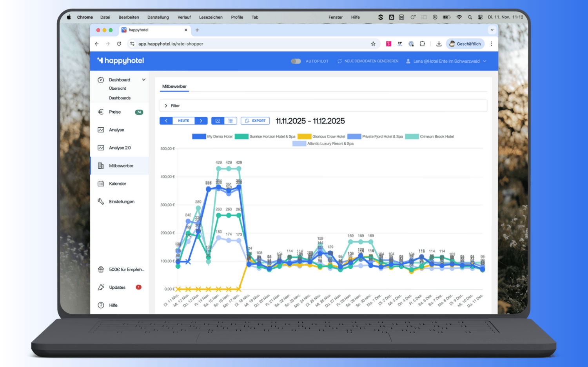Click the HEUTE button
The height and width of the screenshot is (367, 588).
[x=183, y=121]
